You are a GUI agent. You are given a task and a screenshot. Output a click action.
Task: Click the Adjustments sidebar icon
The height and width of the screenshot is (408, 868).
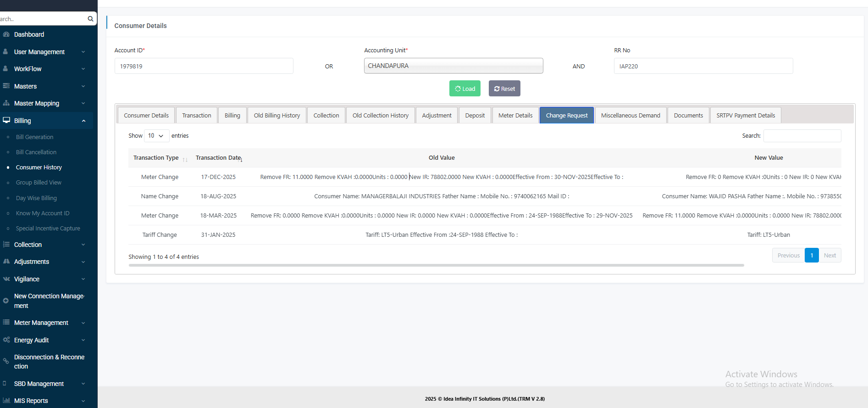click(6, 262)
